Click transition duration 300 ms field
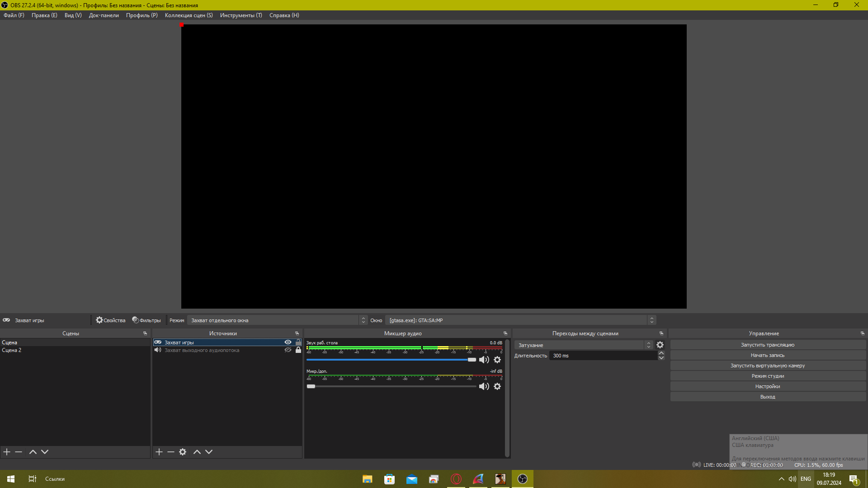 [x=603, y=356]
